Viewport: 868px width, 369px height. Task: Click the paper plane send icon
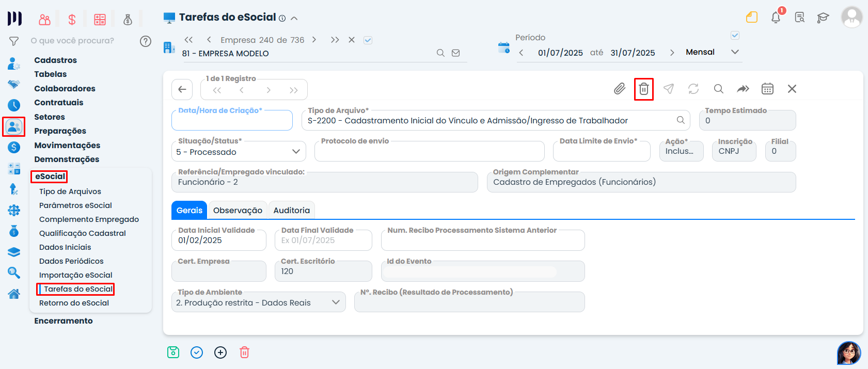668,89
